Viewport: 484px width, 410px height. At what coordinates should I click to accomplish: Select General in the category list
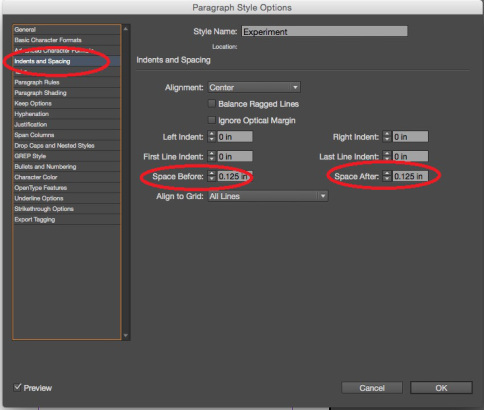(67, 29)
